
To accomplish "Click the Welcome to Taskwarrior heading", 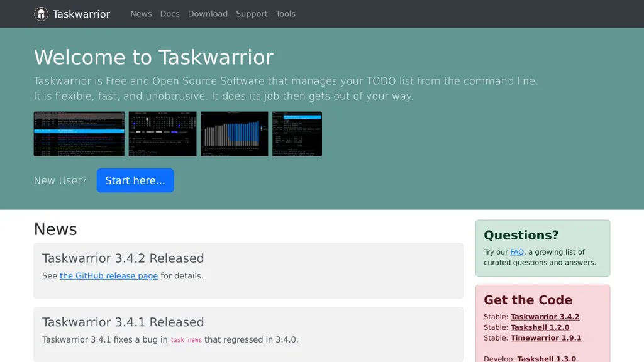I will pos(153,57).
